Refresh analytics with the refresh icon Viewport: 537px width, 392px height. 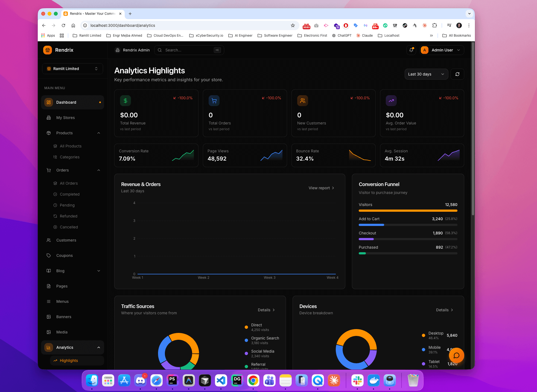pos(457,74)
